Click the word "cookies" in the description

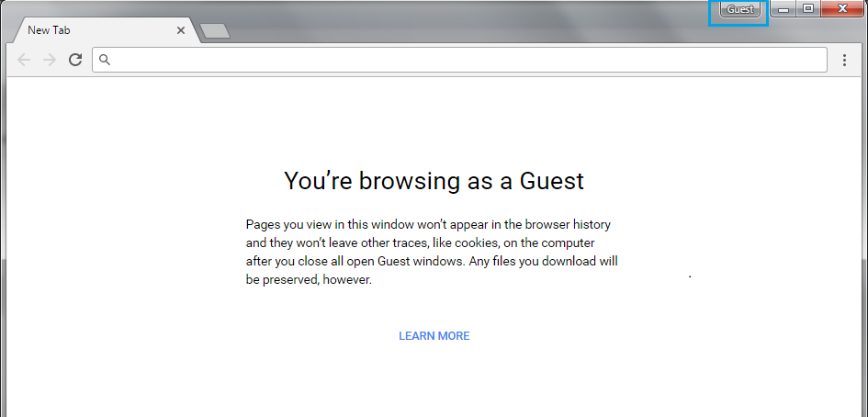pos(475,242)
